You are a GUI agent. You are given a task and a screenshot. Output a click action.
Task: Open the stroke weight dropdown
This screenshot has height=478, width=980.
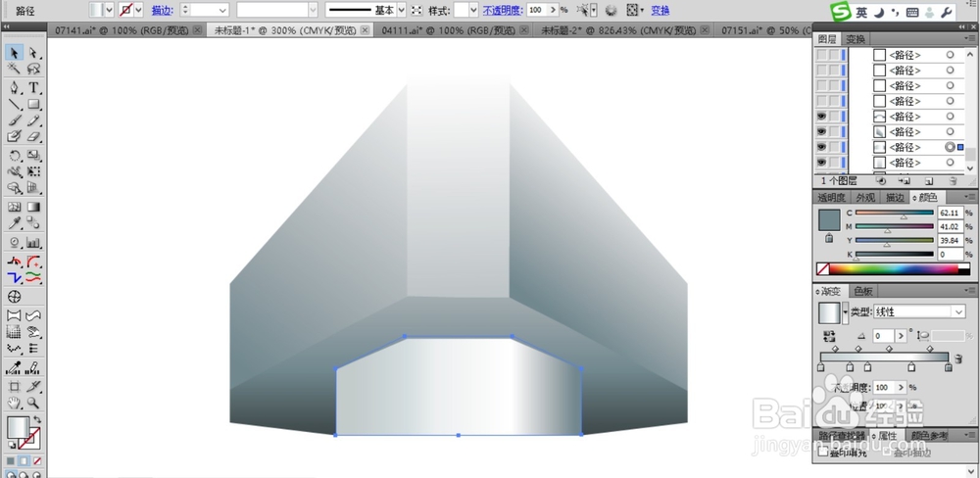(x=222, y=10)
